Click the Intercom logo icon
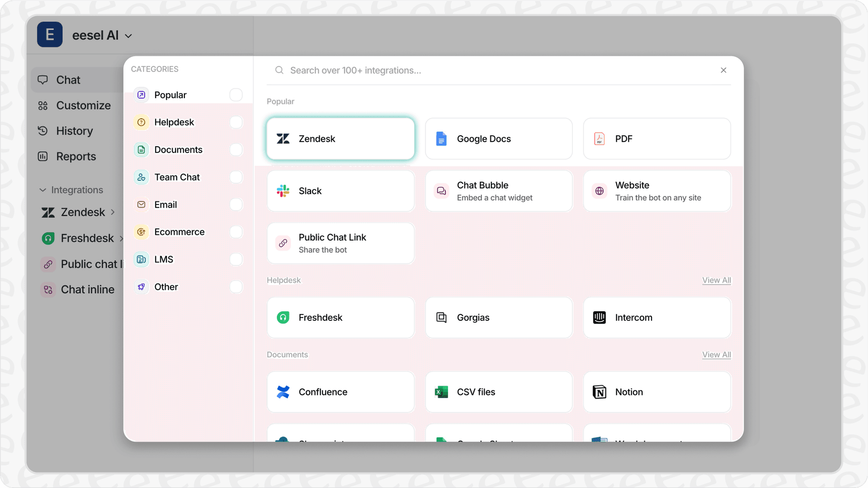 pos(599,318)
